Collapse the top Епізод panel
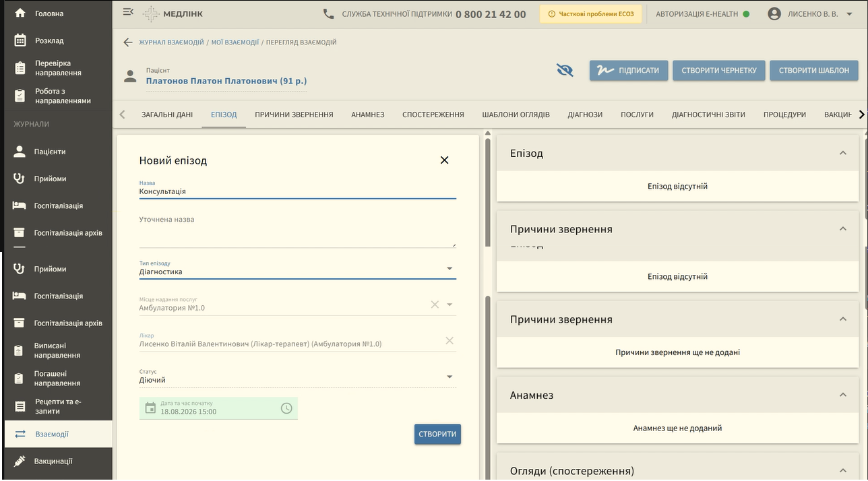 (842, 153)
